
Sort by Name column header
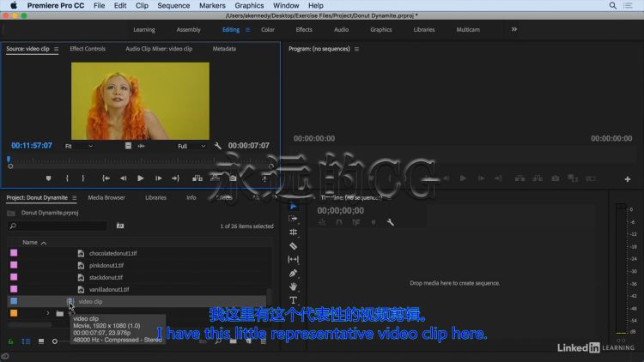[30, 243]
